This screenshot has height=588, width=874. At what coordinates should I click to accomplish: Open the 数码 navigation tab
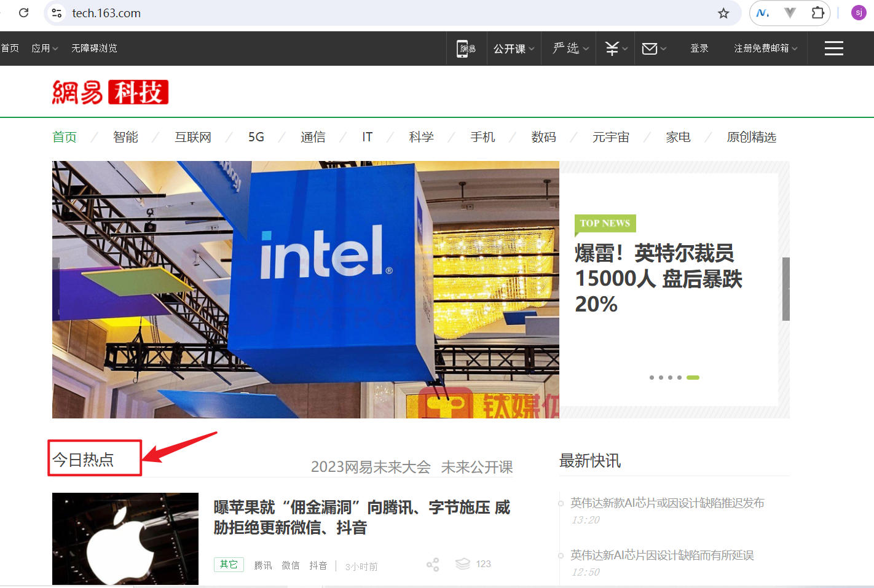(x=544, y=137)
